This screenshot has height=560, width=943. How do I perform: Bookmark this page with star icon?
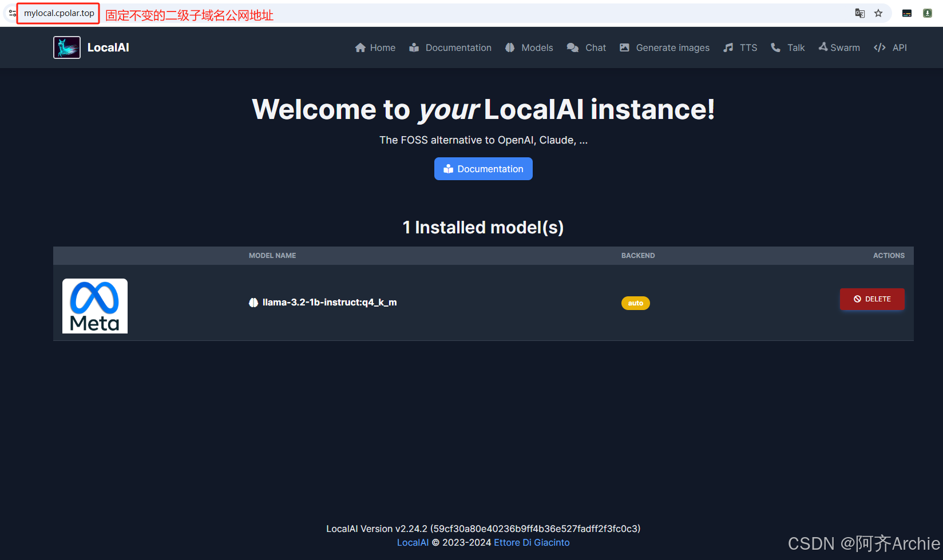point(878,13)
